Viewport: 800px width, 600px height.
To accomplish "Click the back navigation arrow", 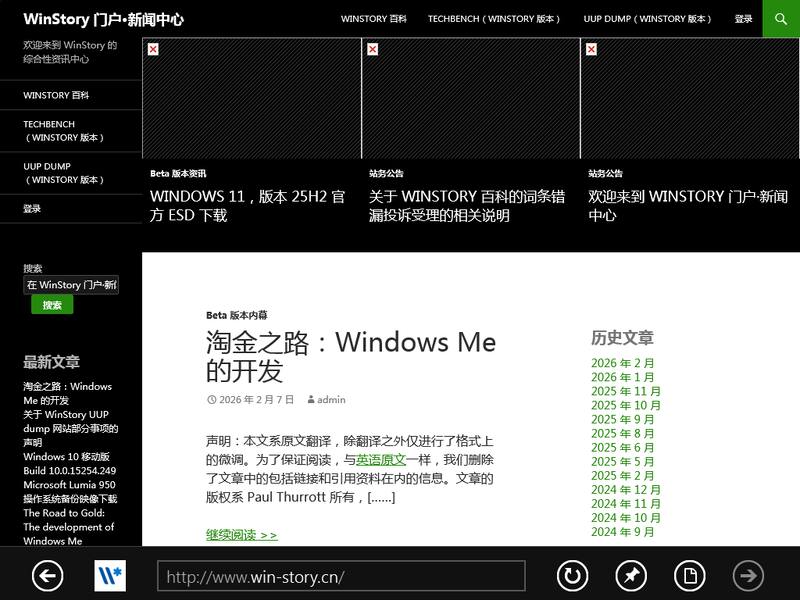I will 47,576.
